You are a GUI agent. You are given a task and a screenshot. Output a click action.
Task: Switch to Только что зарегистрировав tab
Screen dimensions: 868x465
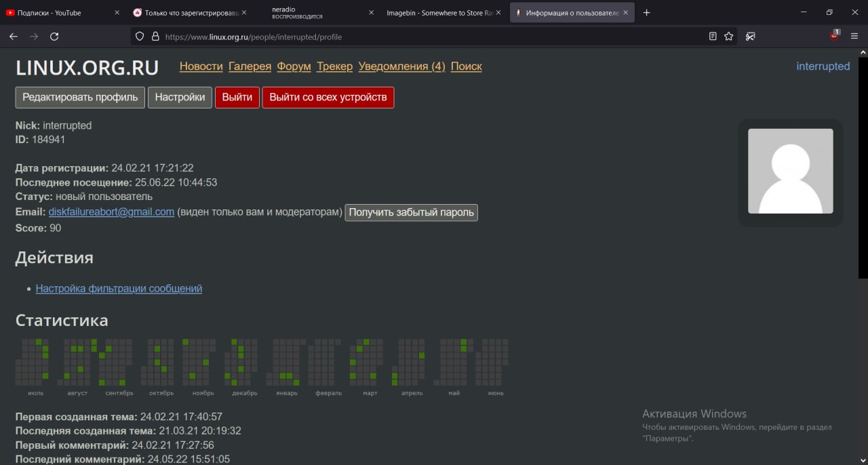coord(191,13)
